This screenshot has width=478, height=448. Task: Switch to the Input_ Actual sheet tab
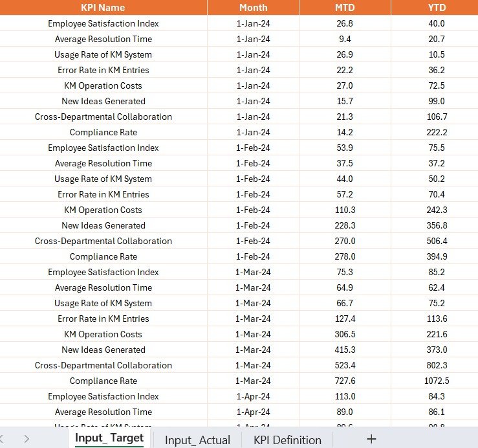click(197, 440)
